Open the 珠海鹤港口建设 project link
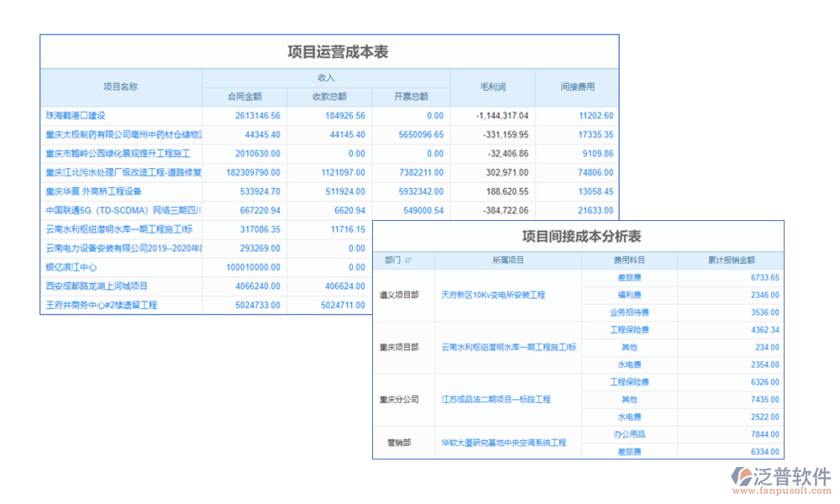Image resolution: width=840 pixels, height=504 pixels. [76, 115]
